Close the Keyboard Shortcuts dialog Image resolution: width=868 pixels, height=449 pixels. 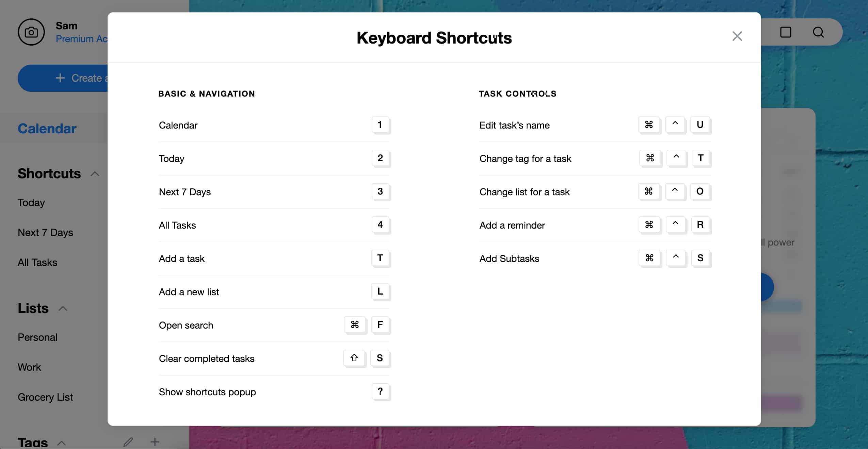737,36
